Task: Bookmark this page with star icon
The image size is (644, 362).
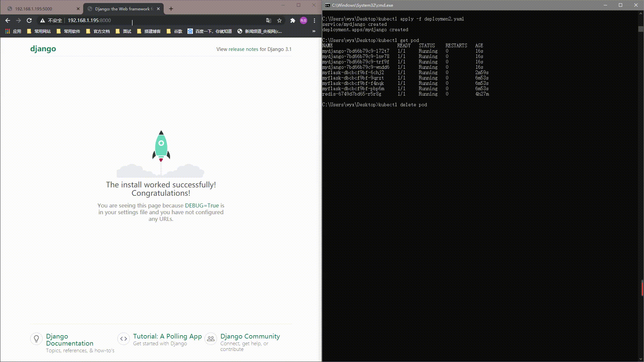Action: click(279, 20)
